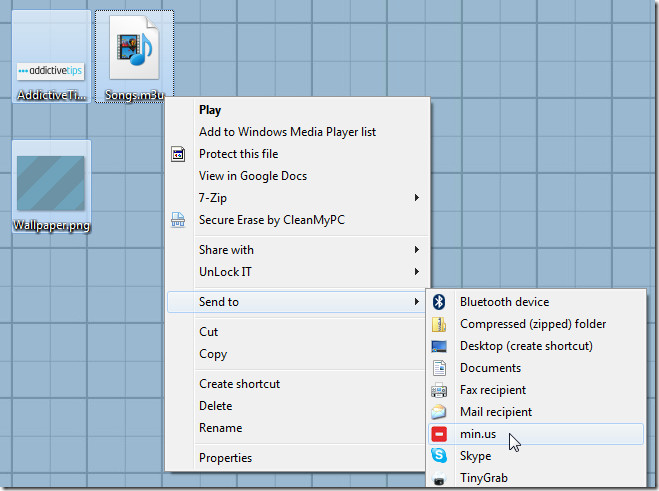Click the 7-Zip menu label

(213, 198)
